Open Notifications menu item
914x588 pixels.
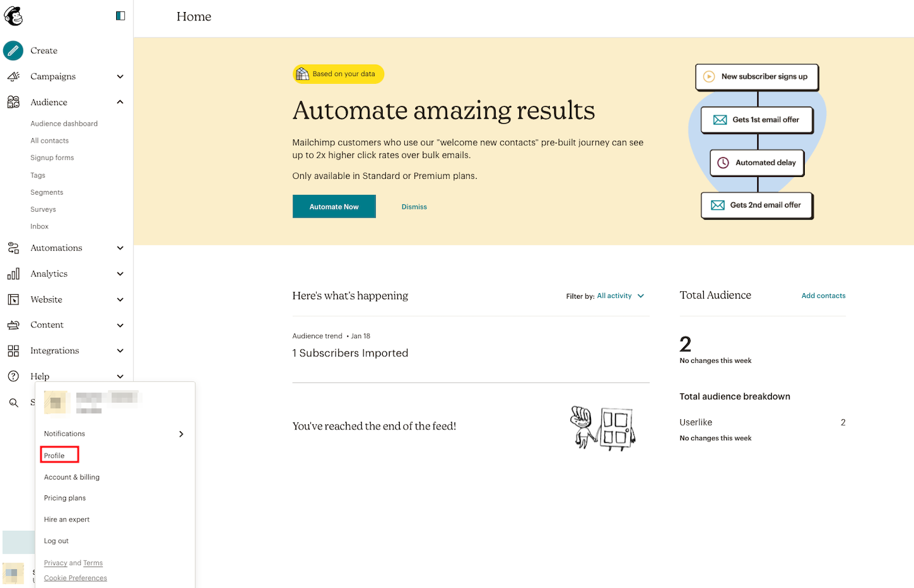(64, 434)
